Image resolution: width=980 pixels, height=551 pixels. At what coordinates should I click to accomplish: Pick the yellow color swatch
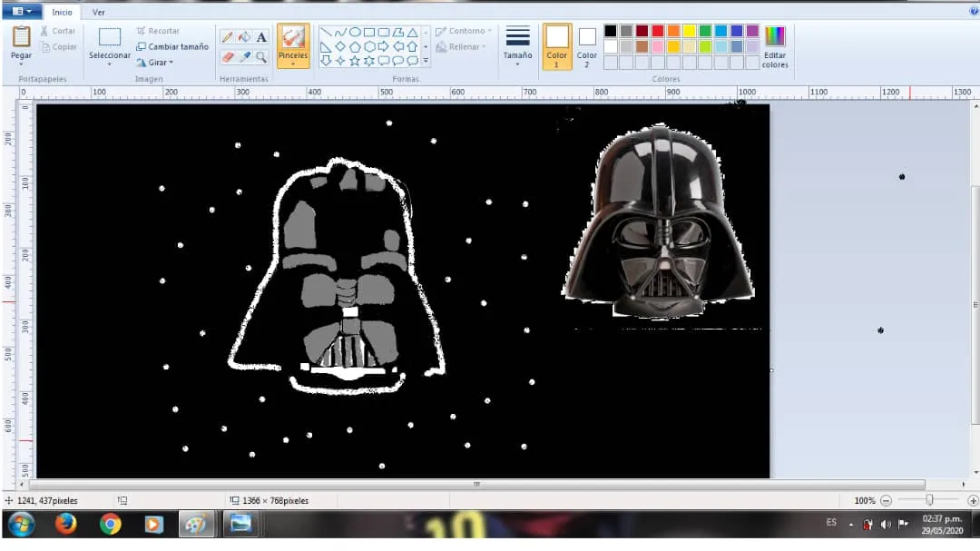coord(689,31)
